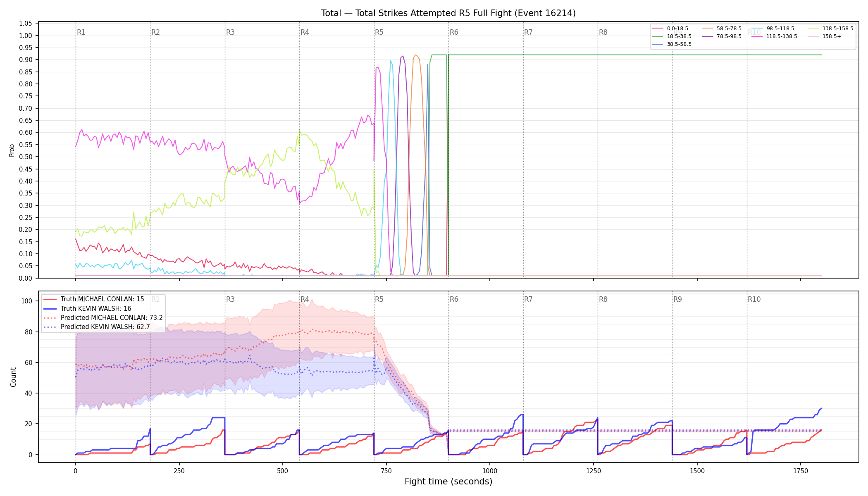Click the "0.50" tick on Prob axis

coord(26,157)
